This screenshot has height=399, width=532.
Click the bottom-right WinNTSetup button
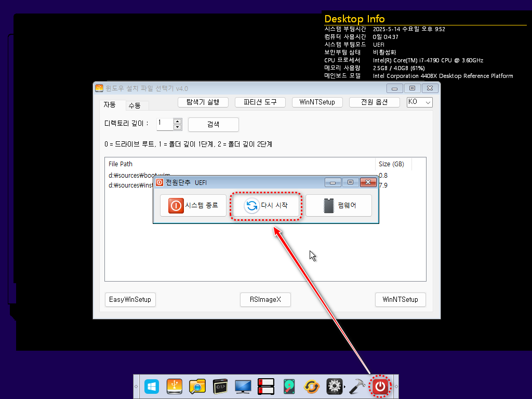pos(401,300)
